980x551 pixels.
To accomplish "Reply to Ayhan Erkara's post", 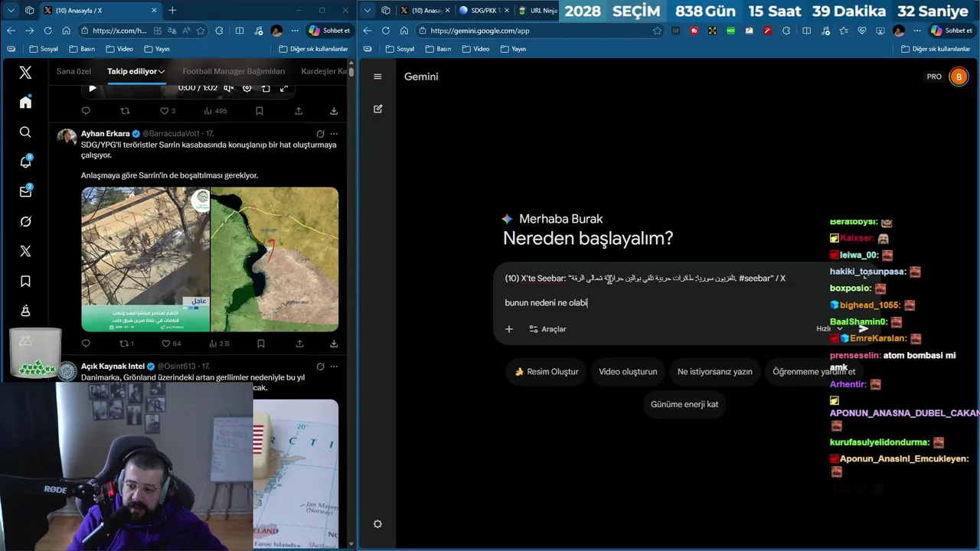I will 86,344.
